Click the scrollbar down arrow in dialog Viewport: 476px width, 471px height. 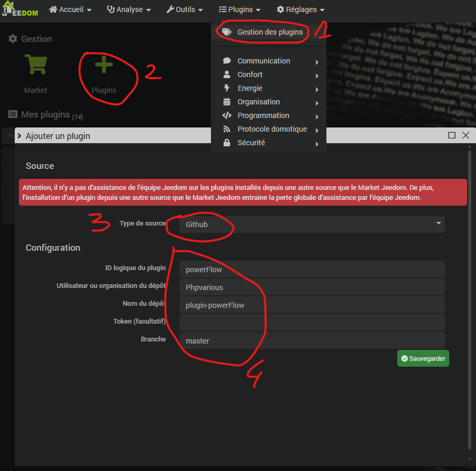coord(470,459)
